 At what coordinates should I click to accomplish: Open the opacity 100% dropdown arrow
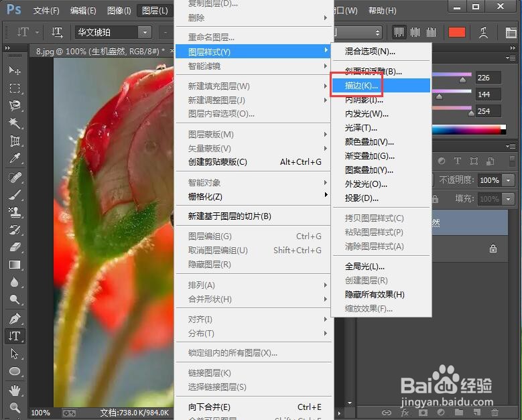(509, 180)
